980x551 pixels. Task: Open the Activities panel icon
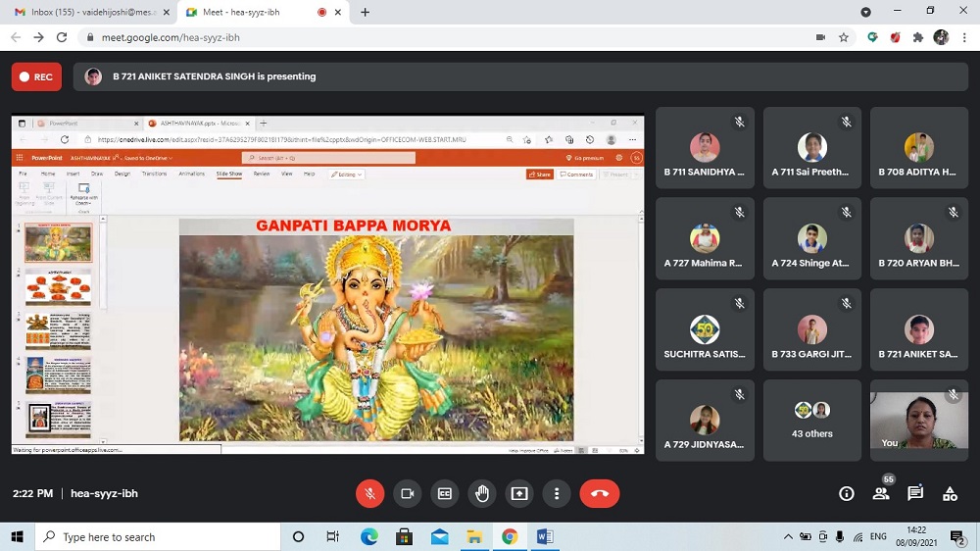click(x=950, y=494)
